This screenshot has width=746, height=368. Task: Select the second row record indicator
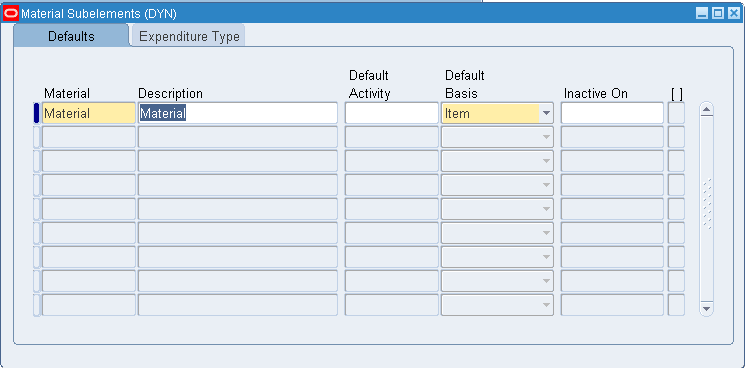(x=37, y=137)
